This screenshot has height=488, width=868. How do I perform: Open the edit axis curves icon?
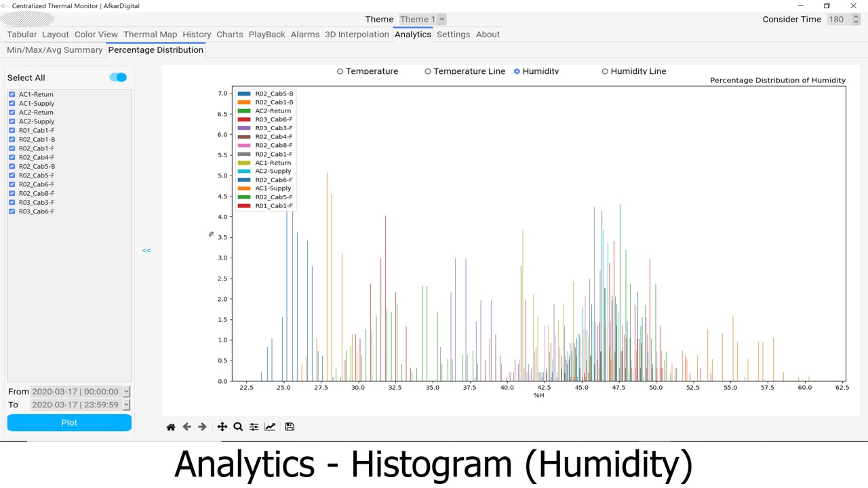pyautogui.click(x=270, y=427)
